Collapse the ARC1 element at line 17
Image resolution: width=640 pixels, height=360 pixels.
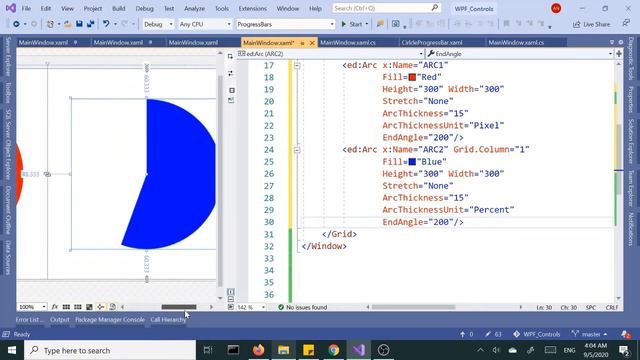pos(297,65)
